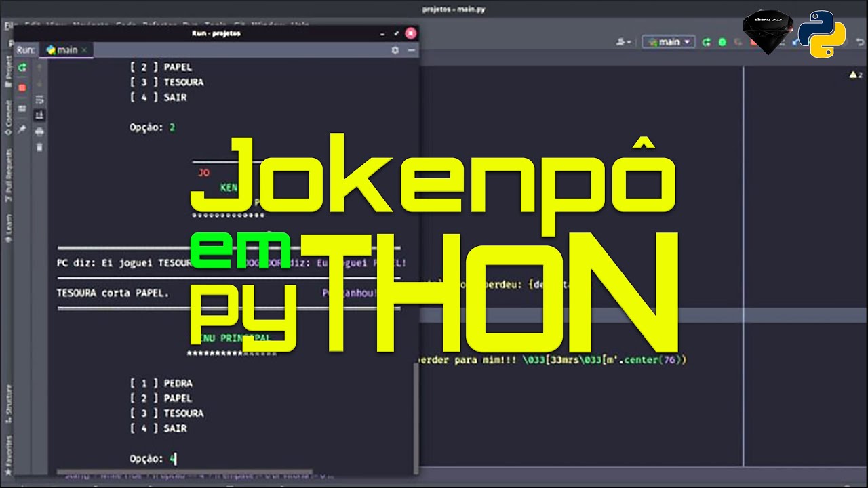Stop the process with the red stop icon
This screenshot has height=488, width=868.
(22, 87)
